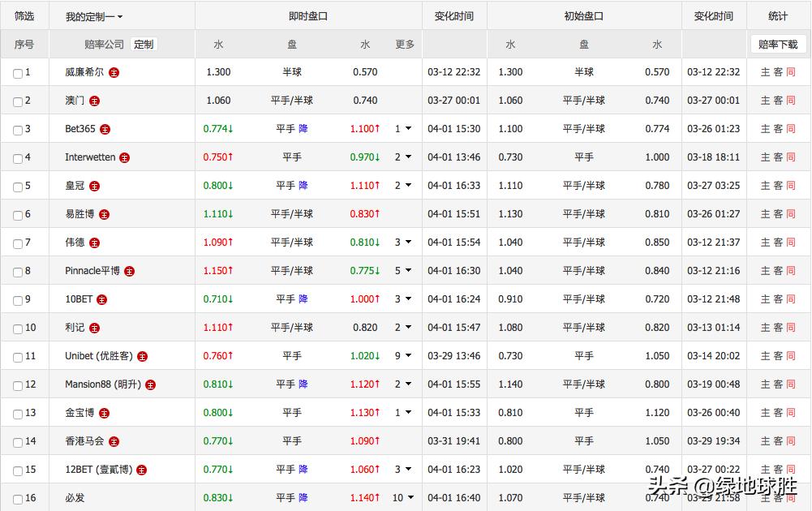
Task: Click 1.150↑ odds in Pinnacle平博 row
Action: (218, 271)
